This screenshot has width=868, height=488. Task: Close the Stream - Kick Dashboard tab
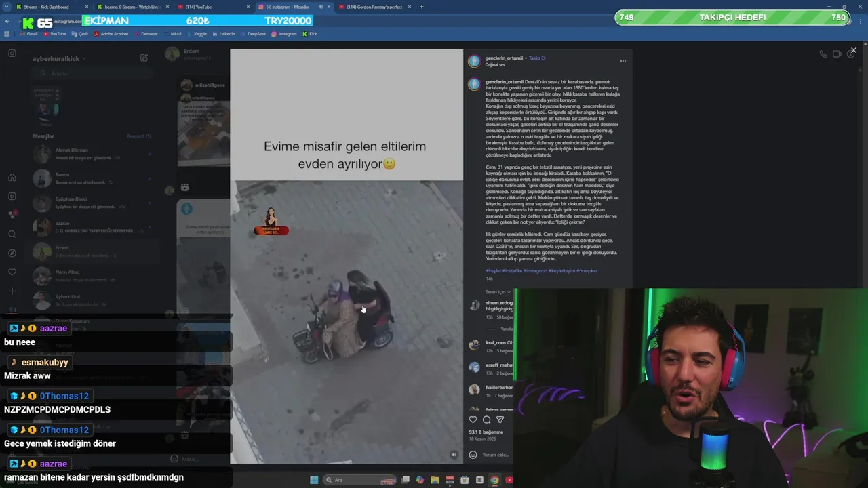point(87,7)
